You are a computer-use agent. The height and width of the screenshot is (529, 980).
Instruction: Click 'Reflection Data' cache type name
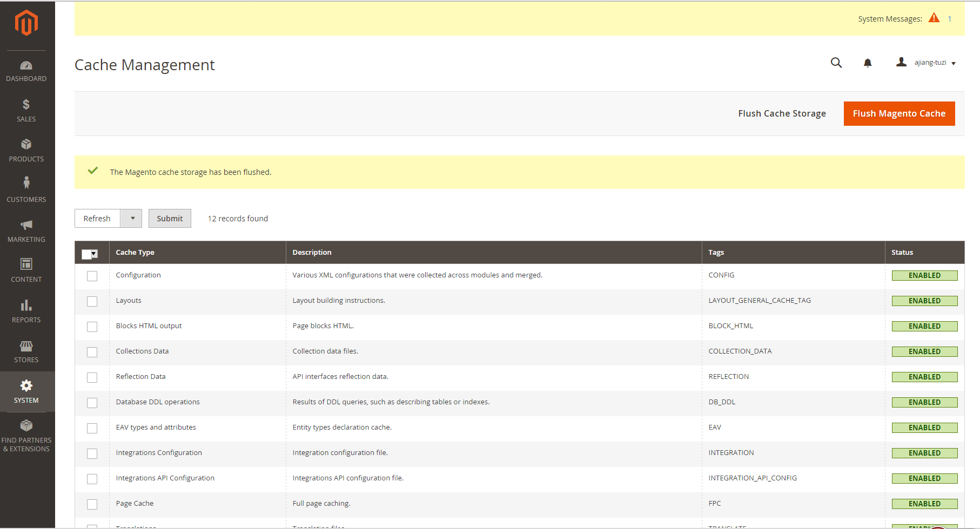coord(140,376)
